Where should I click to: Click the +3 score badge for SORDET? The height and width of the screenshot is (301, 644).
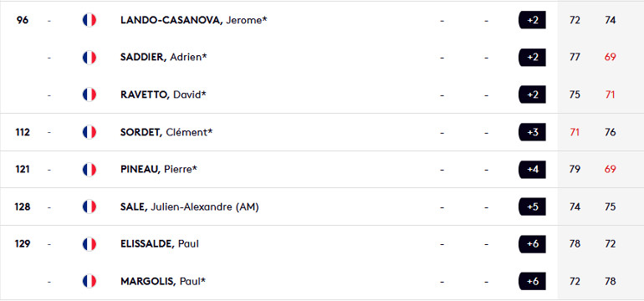point(532,132)
